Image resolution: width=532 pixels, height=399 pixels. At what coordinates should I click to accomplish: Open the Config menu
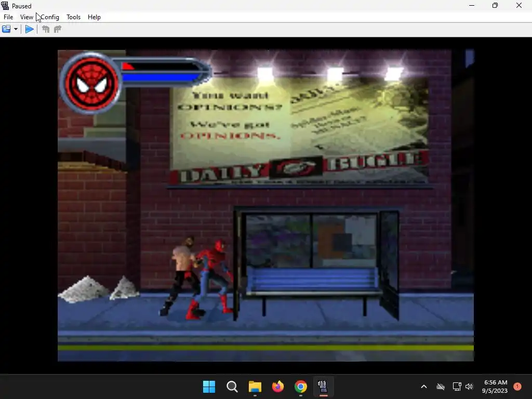pyautogui.click(x=50, y=17)
